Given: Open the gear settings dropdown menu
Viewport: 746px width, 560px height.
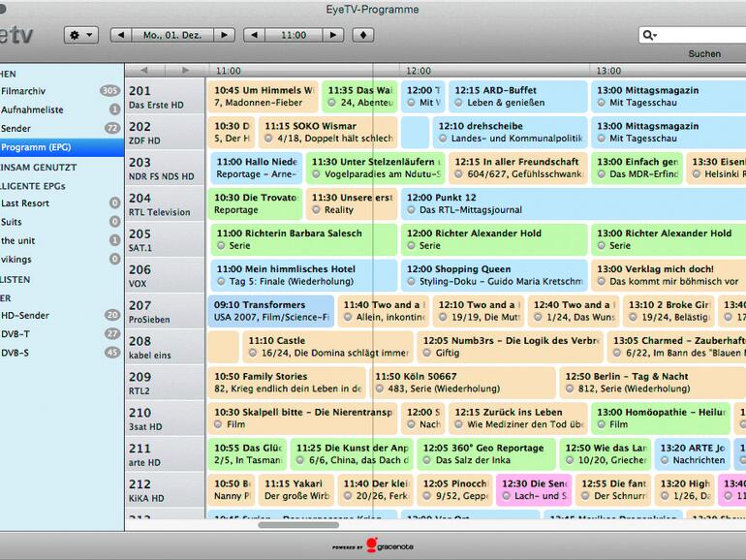Looking at the screenshot, I should tap(80, 35).
